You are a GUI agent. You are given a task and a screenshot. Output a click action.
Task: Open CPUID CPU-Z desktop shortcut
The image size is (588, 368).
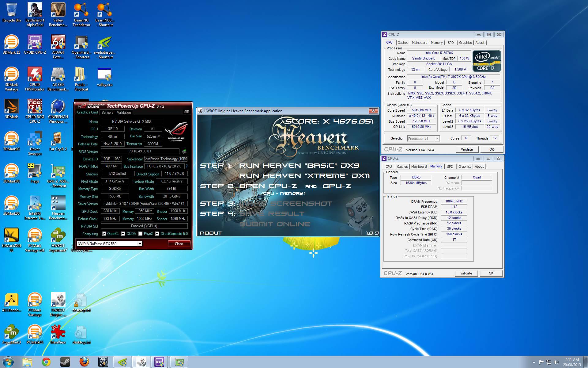click(x=35, y=45)
